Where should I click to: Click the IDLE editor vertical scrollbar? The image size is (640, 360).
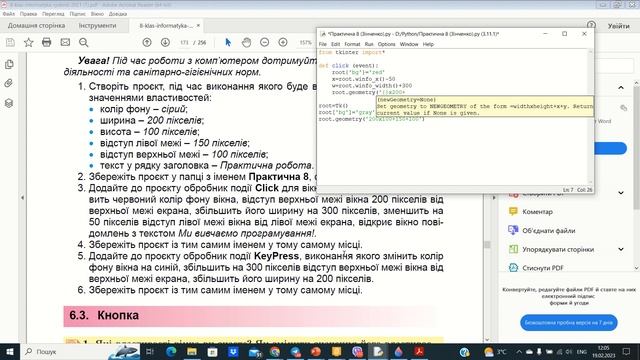tap(590, 116)
